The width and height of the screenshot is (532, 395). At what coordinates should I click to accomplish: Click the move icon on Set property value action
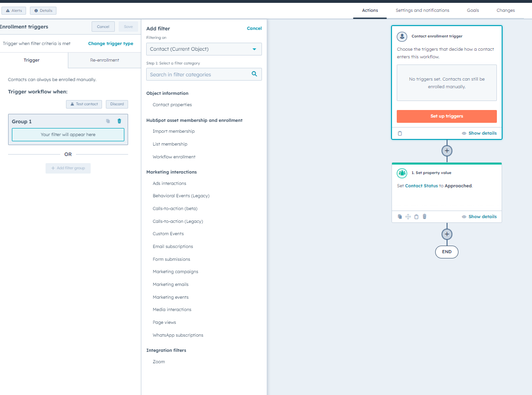[408, 217]
